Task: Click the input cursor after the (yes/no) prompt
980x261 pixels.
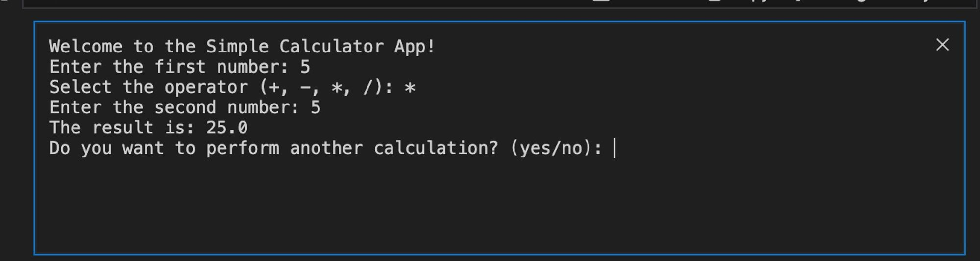Action: 614,148
